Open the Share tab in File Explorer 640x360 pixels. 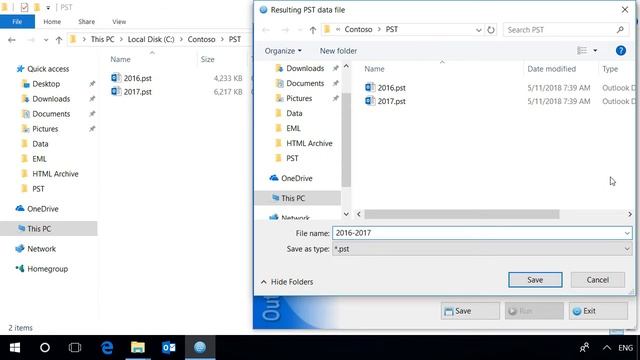pos(87,22)
